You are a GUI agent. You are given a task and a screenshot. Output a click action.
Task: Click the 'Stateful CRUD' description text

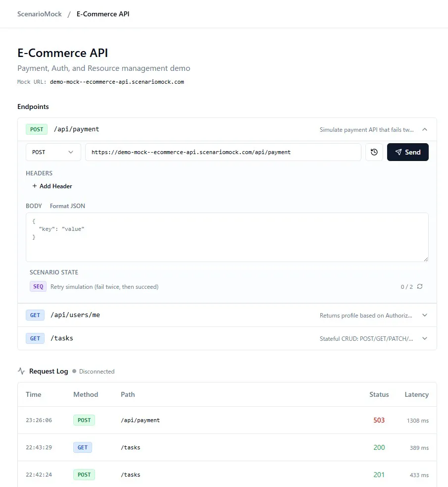point(366,339)
